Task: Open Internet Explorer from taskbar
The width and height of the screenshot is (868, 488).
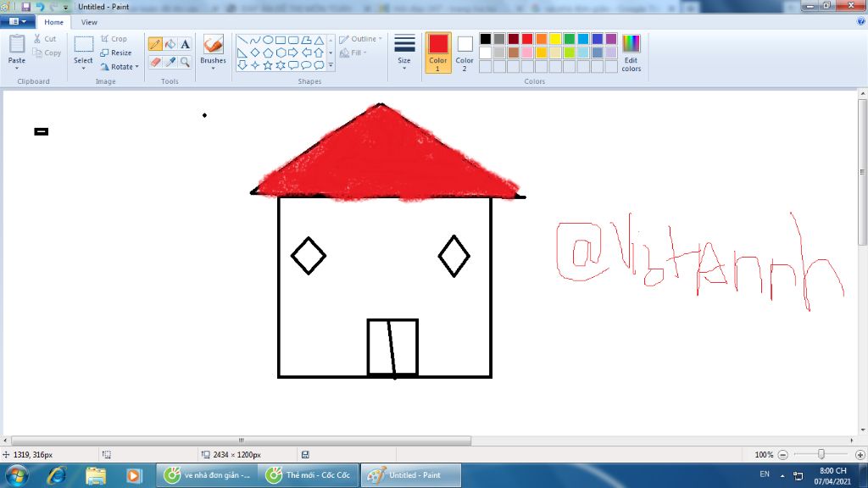Action: point(57,475)
